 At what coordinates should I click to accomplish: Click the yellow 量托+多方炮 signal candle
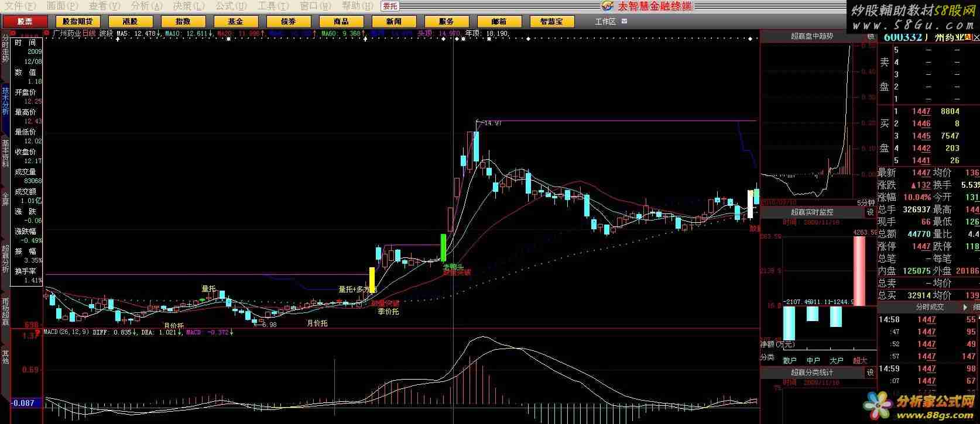pyautogui.click(x=372, y=280)
